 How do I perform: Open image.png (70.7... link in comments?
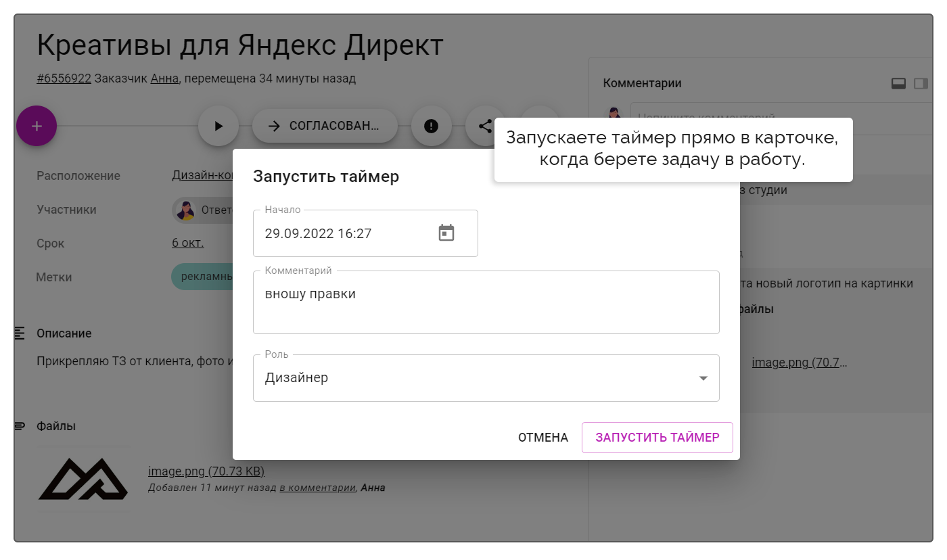pos(800,363)
